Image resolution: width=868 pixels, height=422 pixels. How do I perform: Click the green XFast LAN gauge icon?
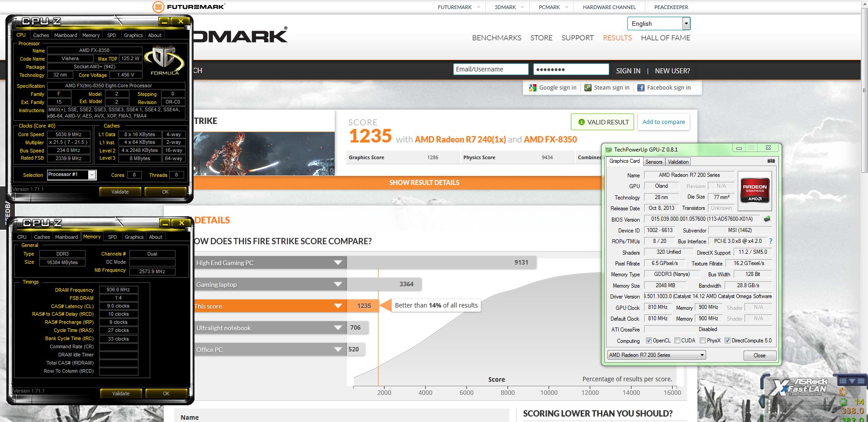(x=843, y=402)
